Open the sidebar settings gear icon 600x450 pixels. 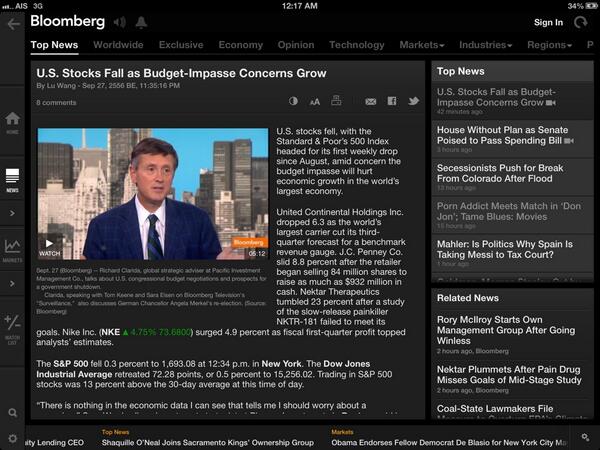click(13, 439)
